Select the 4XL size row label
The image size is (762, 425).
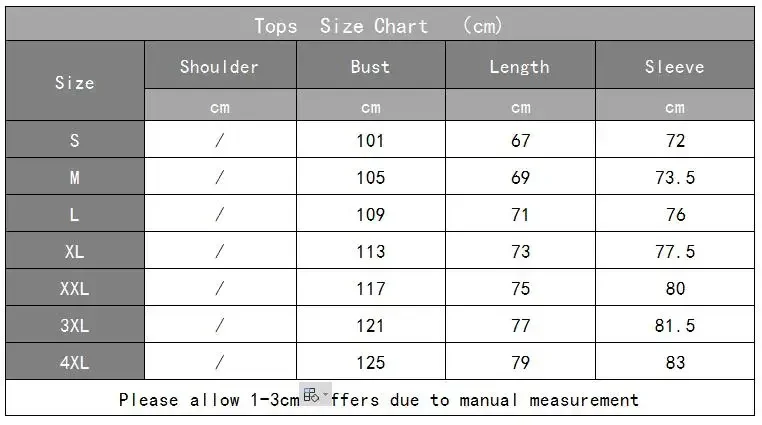click(75, 363)
